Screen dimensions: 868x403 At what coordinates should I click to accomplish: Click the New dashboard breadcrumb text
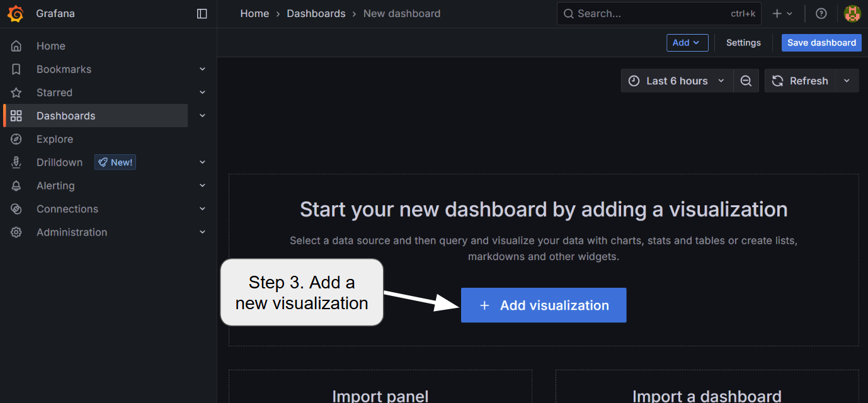(x=402, y=13)
